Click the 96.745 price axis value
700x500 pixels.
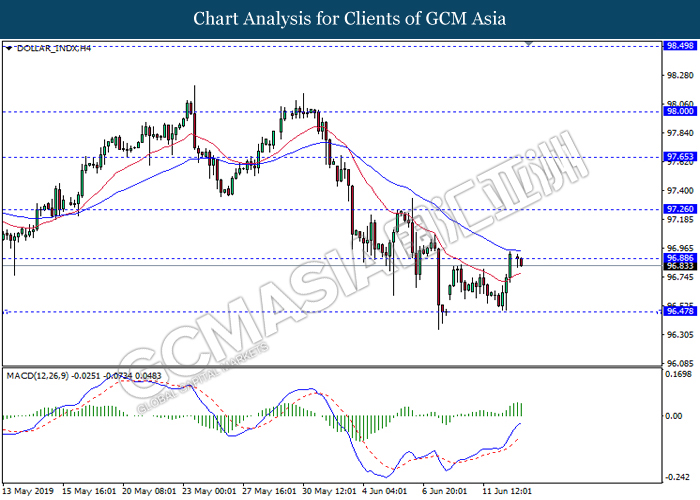tap(680, 277)
